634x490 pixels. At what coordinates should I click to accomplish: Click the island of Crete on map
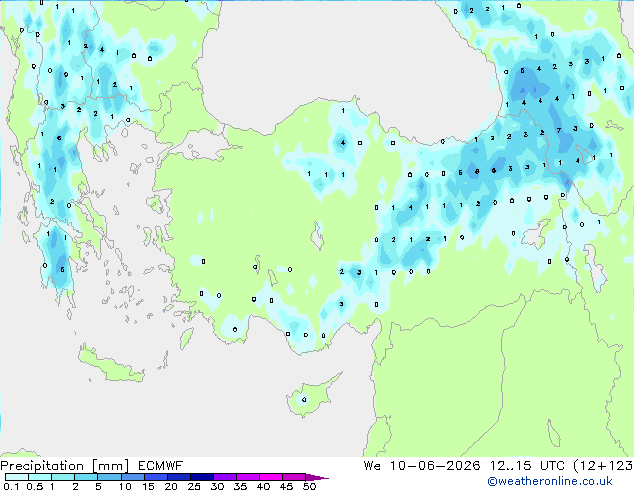[109, 366]
